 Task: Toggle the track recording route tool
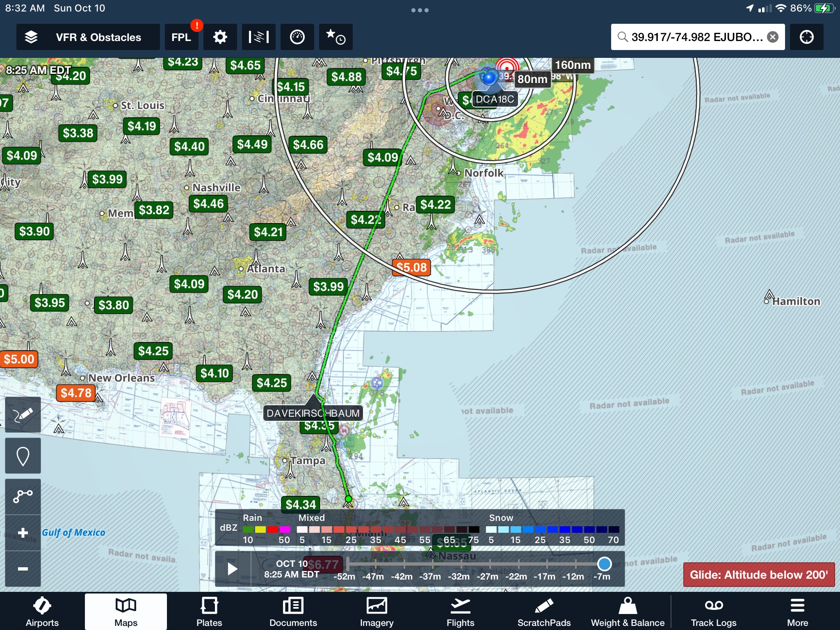tap(23, 496)
